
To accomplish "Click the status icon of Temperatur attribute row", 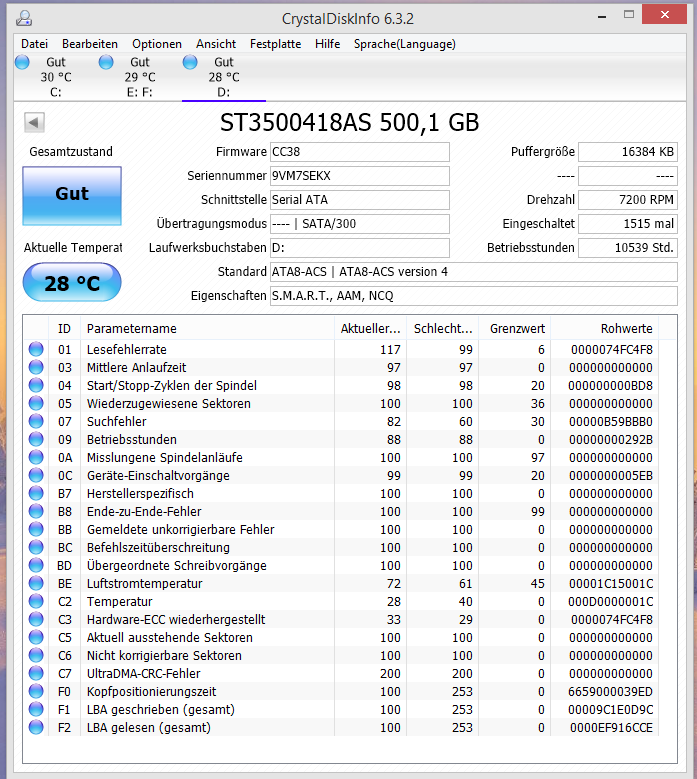I will point(36,601).
